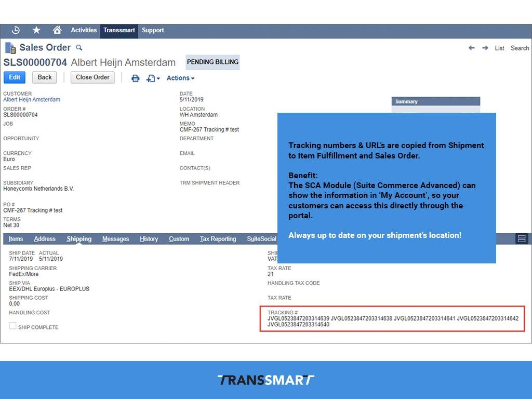Image resolution: width=532 pixels, height=399 pixels.
Task: Click the PENDING BILLING status badge
Action: tap(212, 62)
